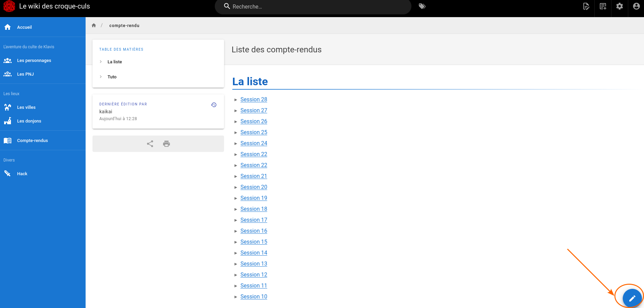Open page revisions via the history icon
644x308 pixels.
[x=214, y=105]
